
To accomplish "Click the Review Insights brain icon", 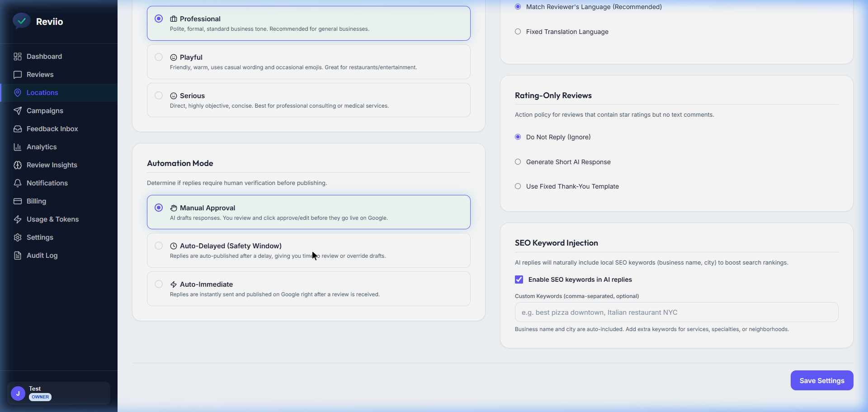I will 18,165.
